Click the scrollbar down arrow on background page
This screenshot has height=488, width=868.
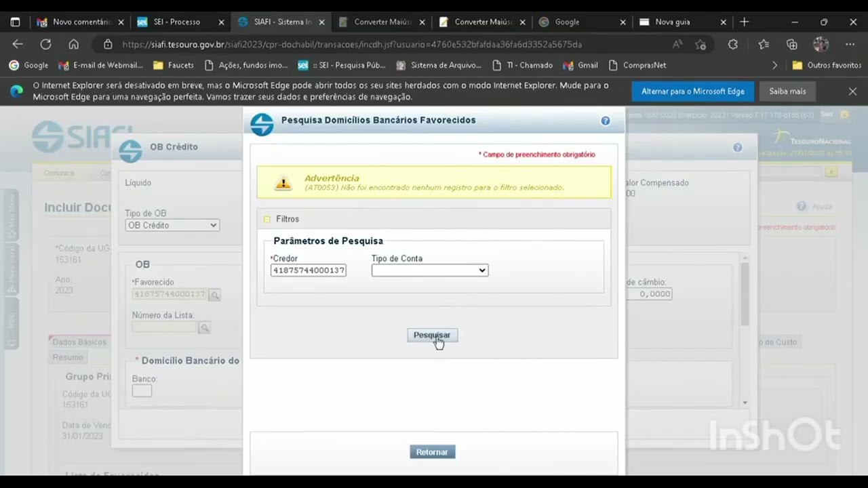pos(745,403)
